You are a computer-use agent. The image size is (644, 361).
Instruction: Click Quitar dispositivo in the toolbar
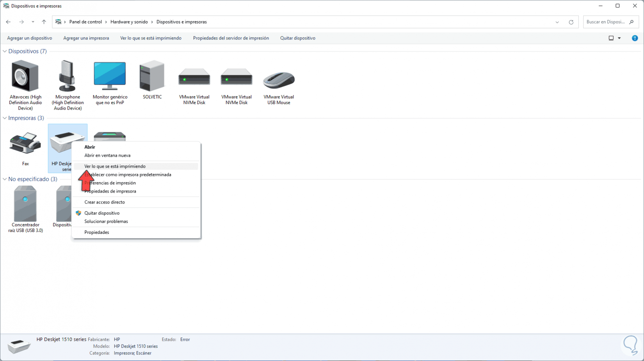click(298, 38)
